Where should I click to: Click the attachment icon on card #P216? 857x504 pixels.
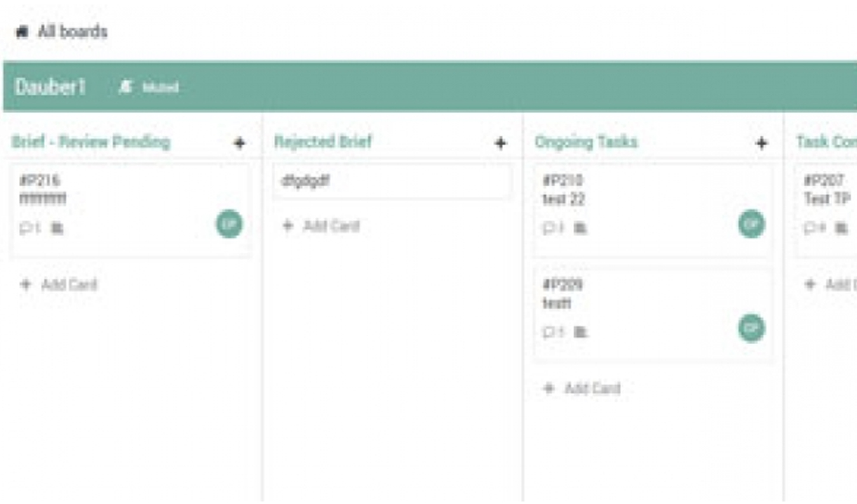point(57,227)
